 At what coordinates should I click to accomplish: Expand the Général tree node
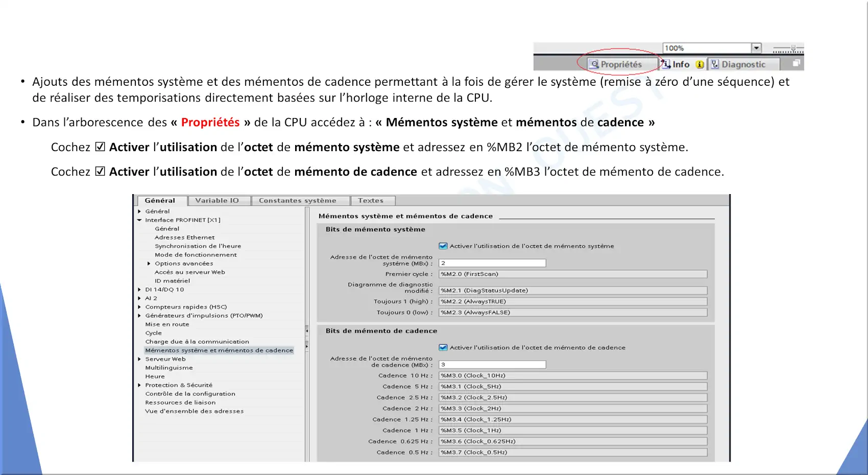139,211
